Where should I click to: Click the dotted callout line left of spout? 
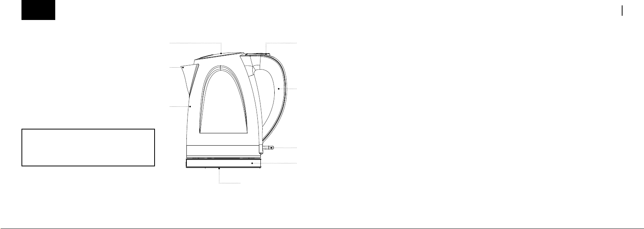coord(176,68)
